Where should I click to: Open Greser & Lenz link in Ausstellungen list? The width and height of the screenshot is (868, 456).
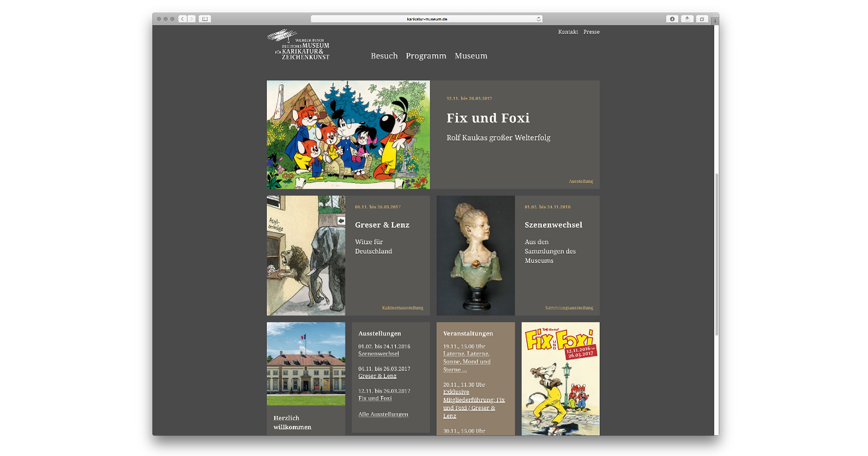(x=377, y=376)
